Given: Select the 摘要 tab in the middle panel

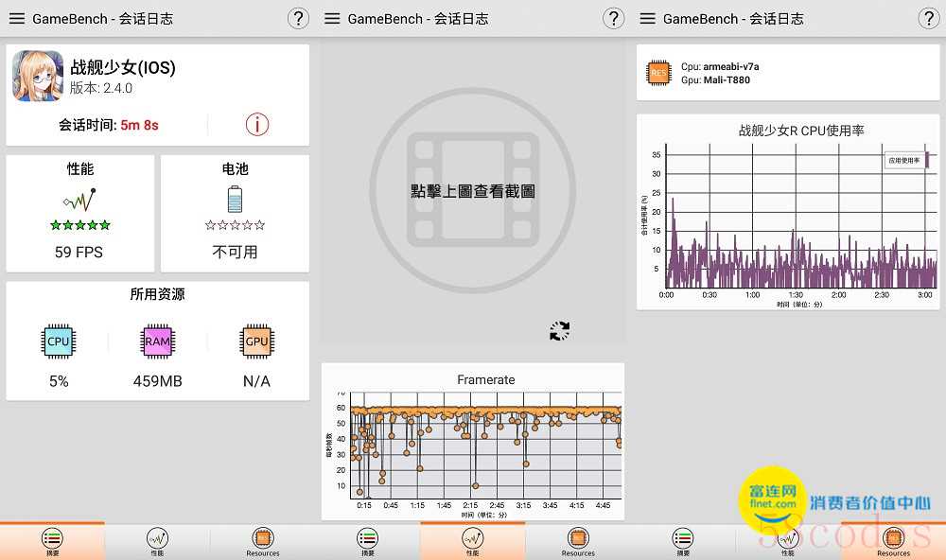Looking at the screenshot, I should (x=367, y=541).
